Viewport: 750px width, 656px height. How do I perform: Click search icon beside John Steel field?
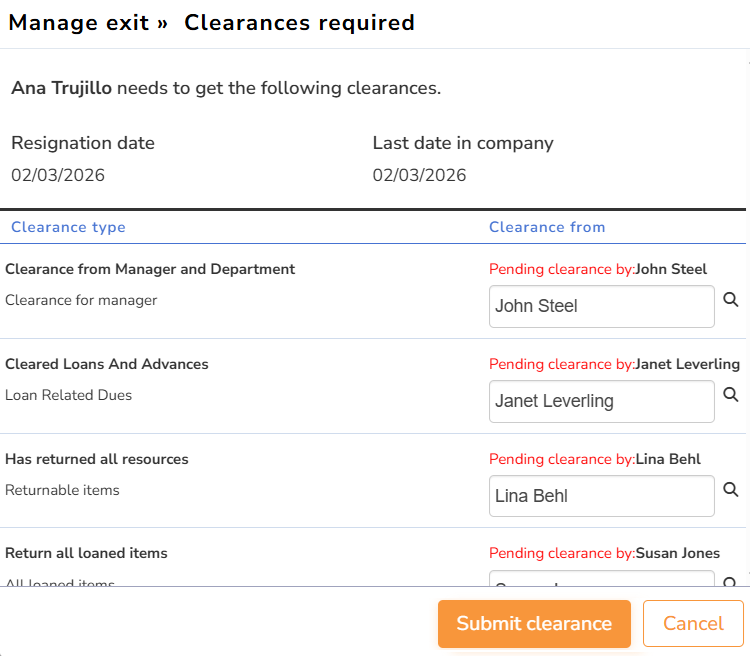(731, 299)
